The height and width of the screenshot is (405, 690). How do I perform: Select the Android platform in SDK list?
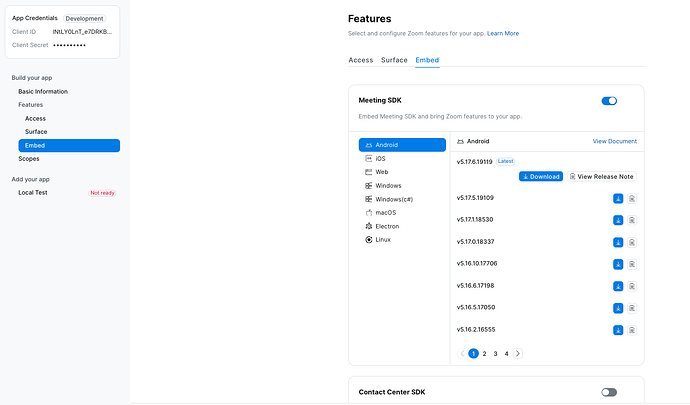point(402,145)
